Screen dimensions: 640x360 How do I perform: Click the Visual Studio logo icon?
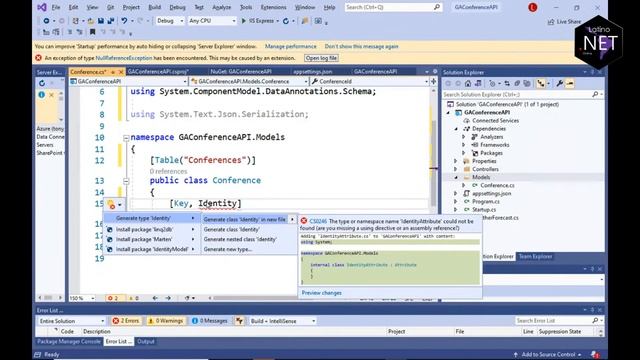coord(42,7)
